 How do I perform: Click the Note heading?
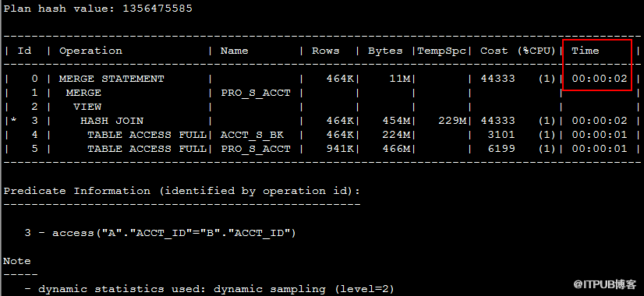[x=17, y=261]
